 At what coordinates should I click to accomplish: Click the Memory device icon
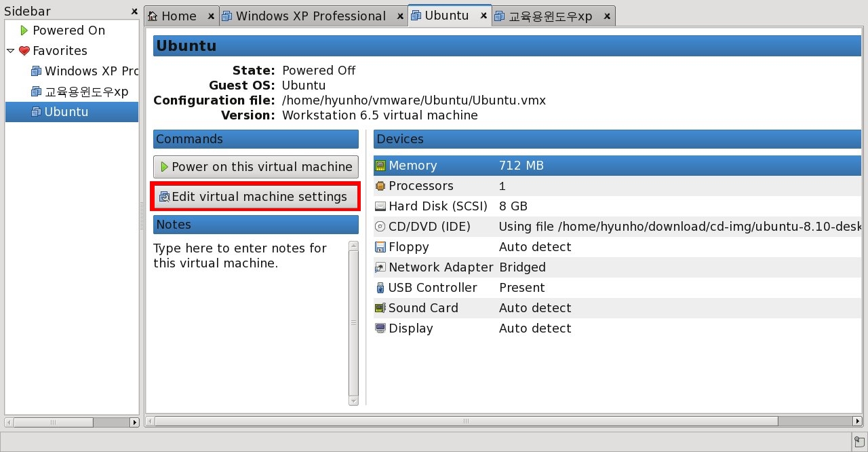(x=380, y=166)
